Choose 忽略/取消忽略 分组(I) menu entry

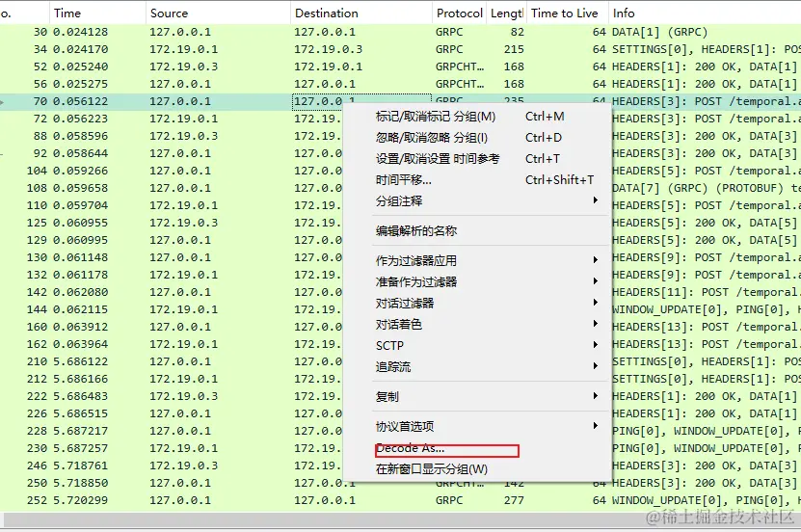pos(477,138)
